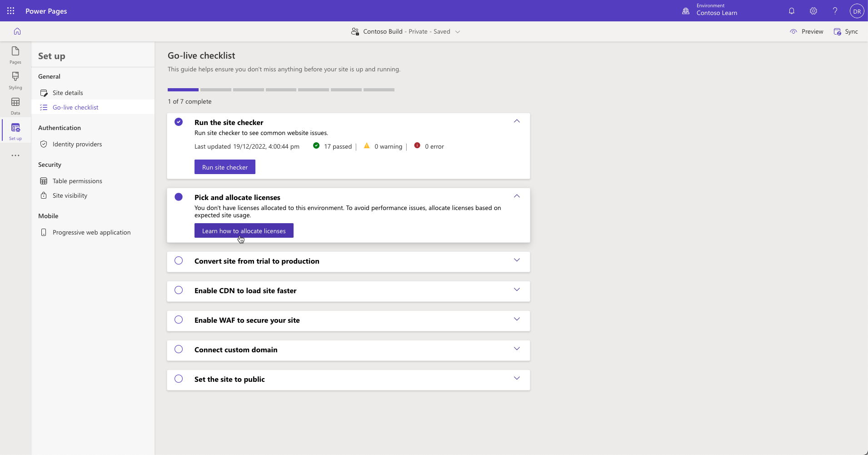Image resolution: width=868 pixels, height=455 pixels.
Task: Open the settings gear
Action: tap(813, 11)
